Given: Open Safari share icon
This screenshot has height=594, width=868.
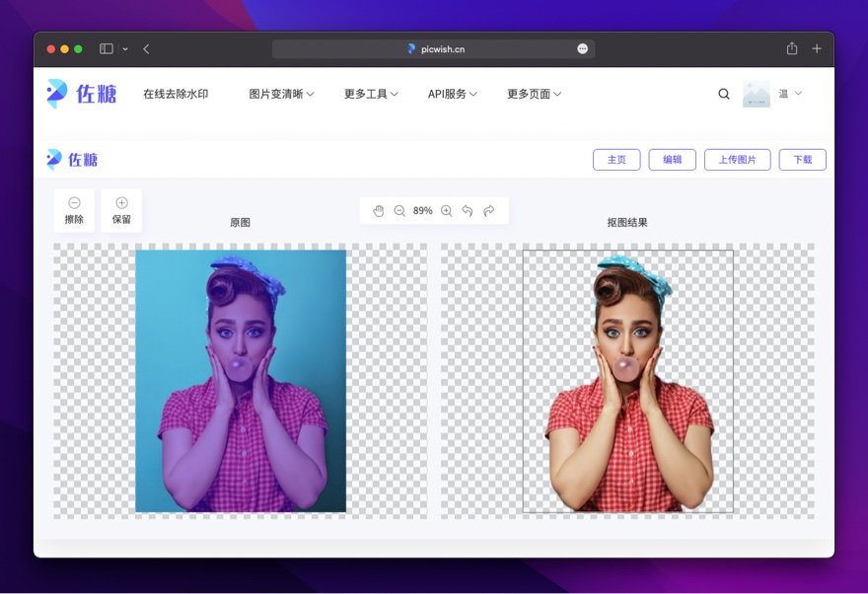Looking at the screenshot, I should point(792,48).
